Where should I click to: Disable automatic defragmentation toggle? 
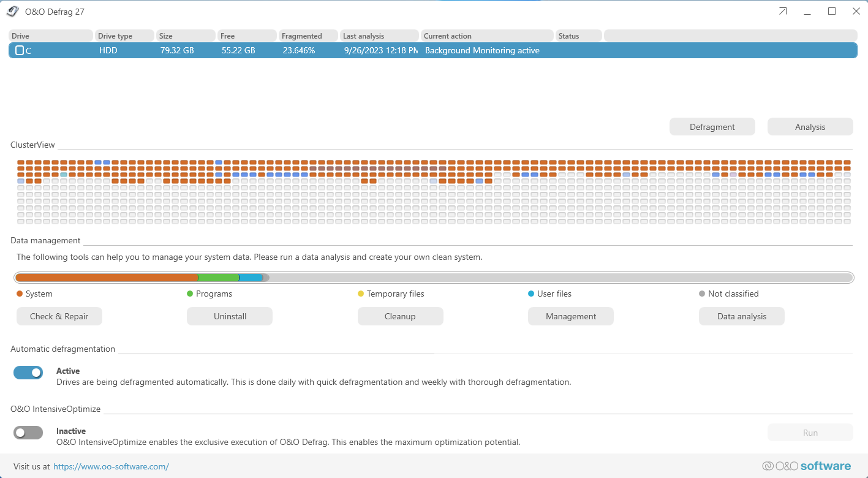tap(28, 373)
